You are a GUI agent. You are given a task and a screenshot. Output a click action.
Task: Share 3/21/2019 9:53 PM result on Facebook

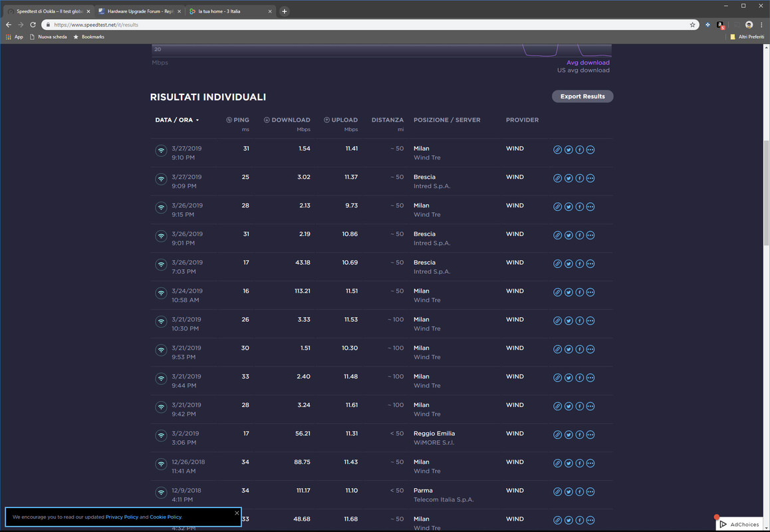(x=579, y=349)
